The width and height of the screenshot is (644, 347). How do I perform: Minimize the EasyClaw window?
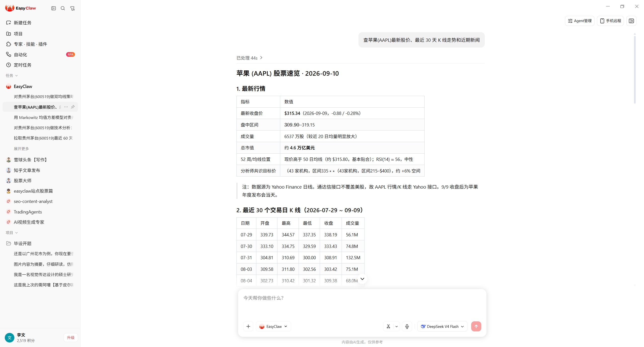[x=608, y=7]
